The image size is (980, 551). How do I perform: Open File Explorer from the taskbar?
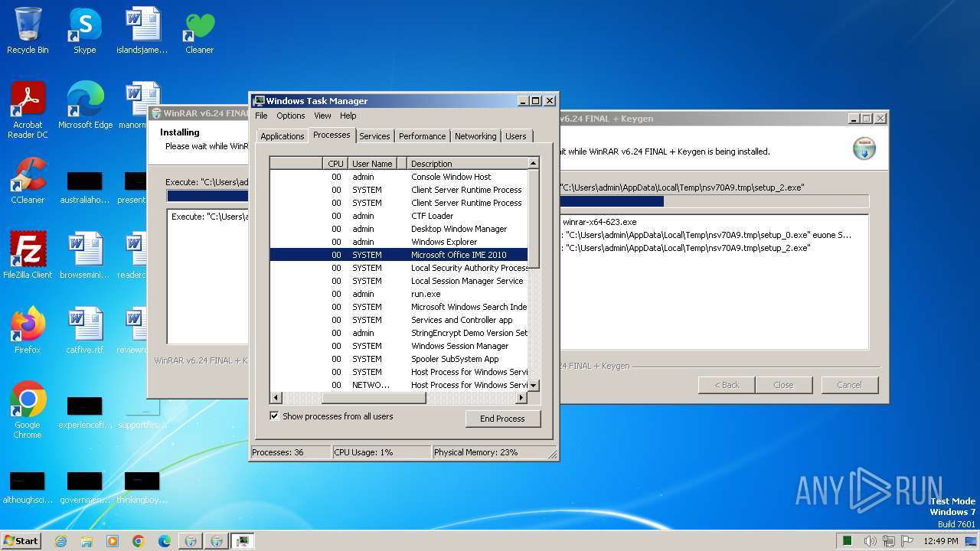coord(87,541)
